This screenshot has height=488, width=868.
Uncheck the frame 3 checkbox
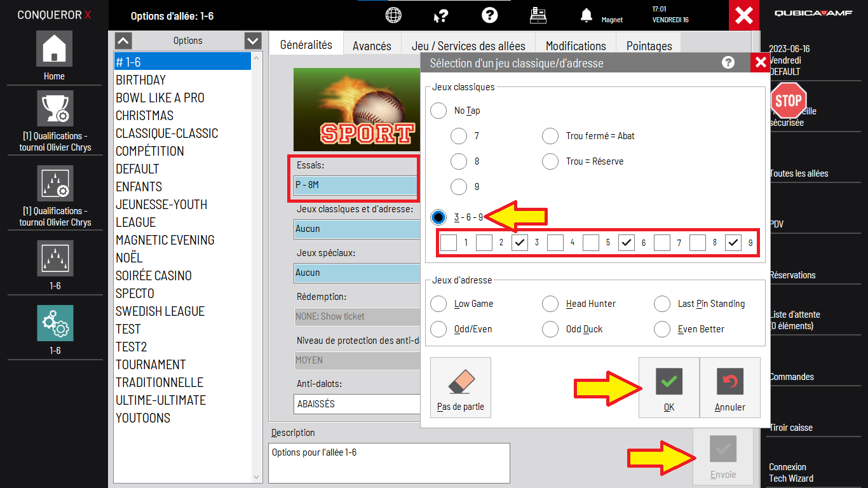[x=520, y=242]
